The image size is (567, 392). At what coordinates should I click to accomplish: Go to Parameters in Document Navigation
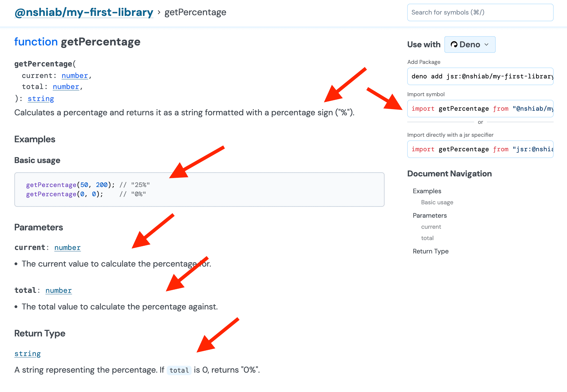[430, 215]
